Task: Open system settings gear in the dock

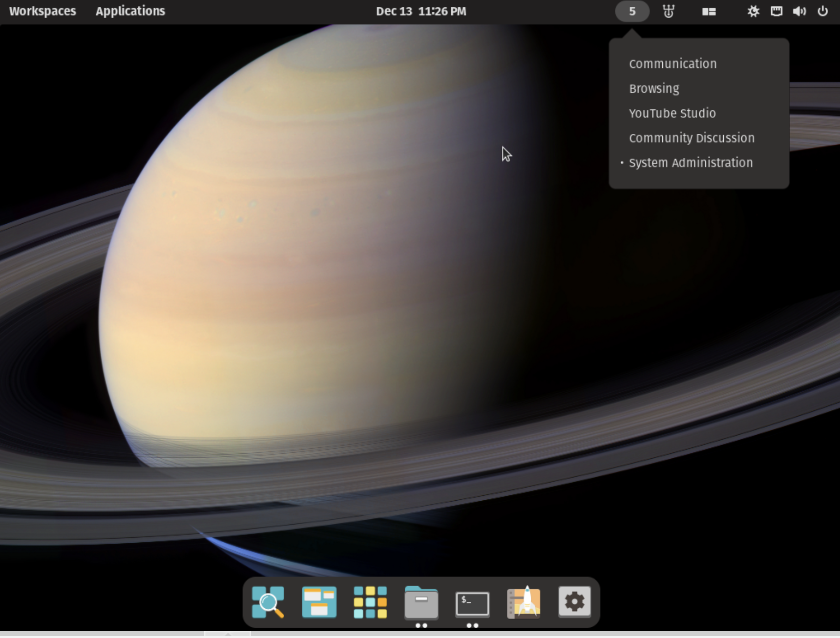Action: pyautogui.click(x=575, y=603)
